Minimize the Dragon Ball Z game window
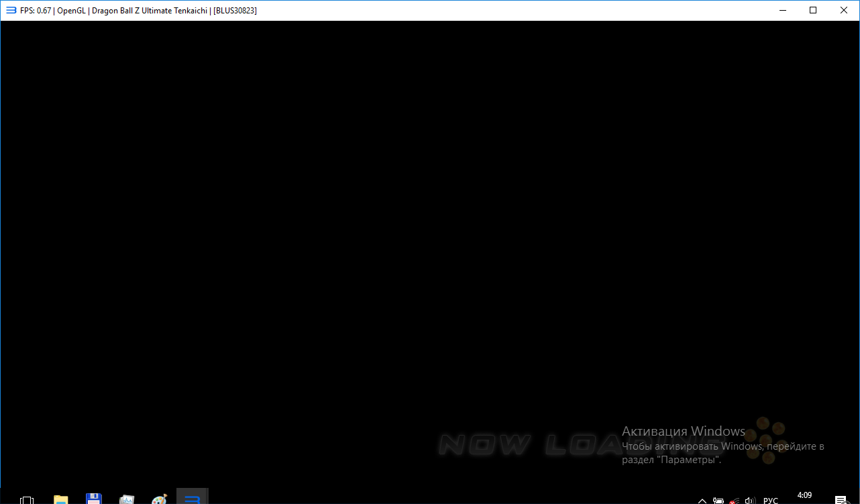The image size is (860, 504). [x=782, y=11]
